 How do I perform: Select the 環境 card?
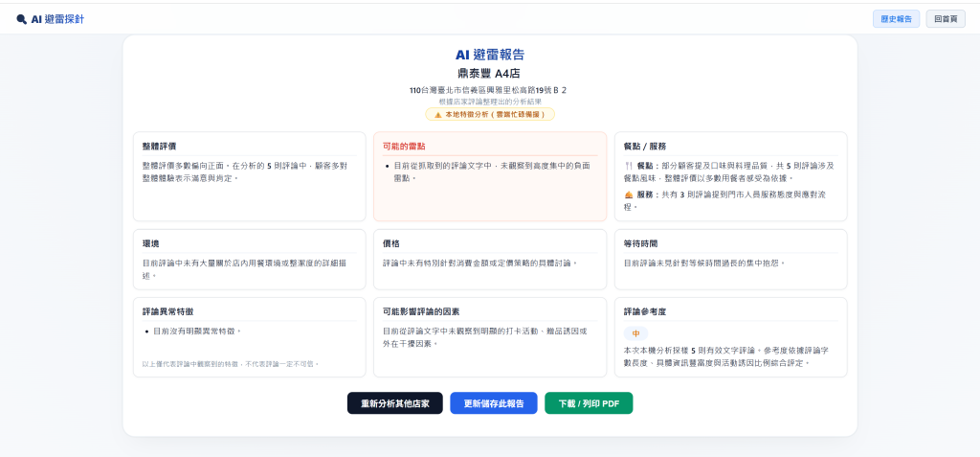pyautogui.click(x=250, y=260)
